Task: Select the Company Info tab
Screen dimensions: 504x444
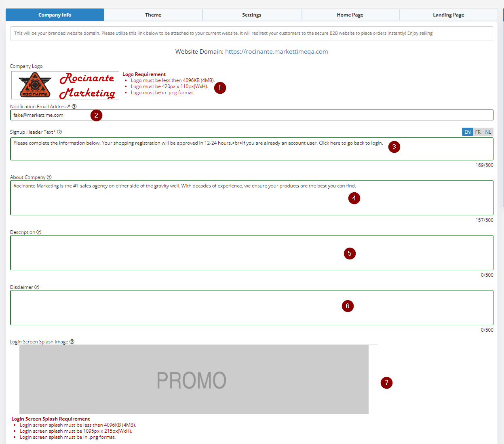Action: click(55, 15)
